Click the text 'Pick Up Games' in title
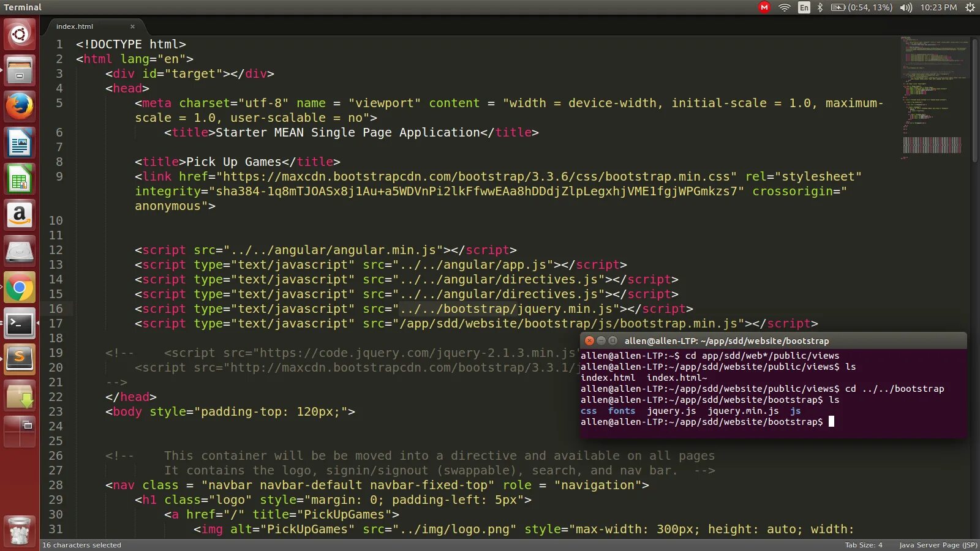The width and height of the screenshot is (980, 551). coord(234,162)
